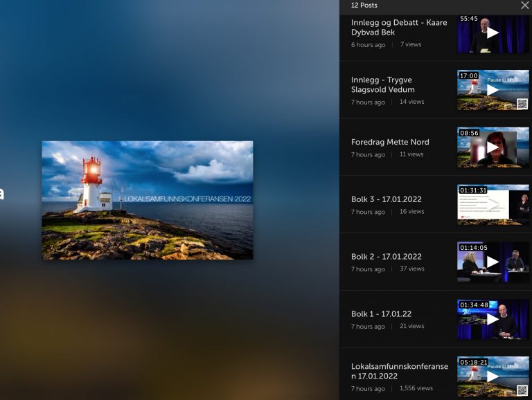Close the 12 Posts panel

coord(524,5)
